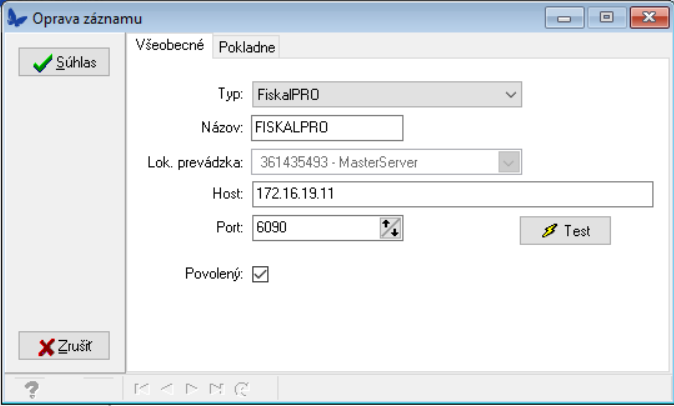The image size is (674, 406).
Task: Expand the Lok. prevádzka dropdown arrow
Action: (509, 161)
